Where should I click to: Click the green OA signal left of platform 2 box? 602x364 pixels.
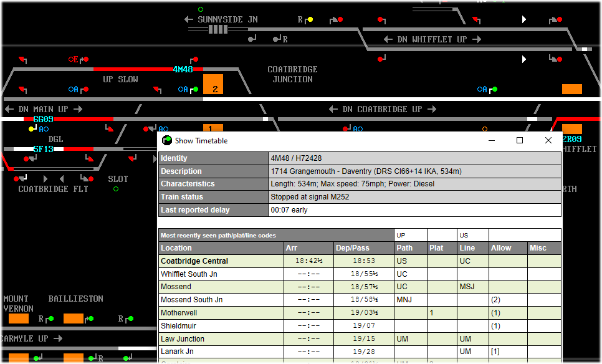196,90
